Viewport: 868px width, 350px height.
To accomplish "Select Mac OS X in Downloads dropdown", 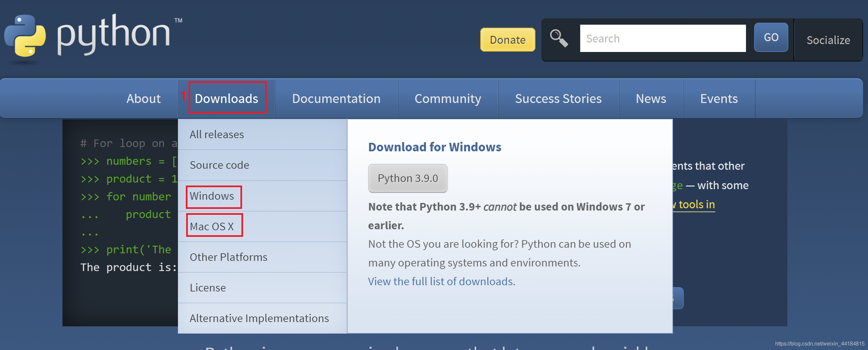I will [x=262, y=226].
